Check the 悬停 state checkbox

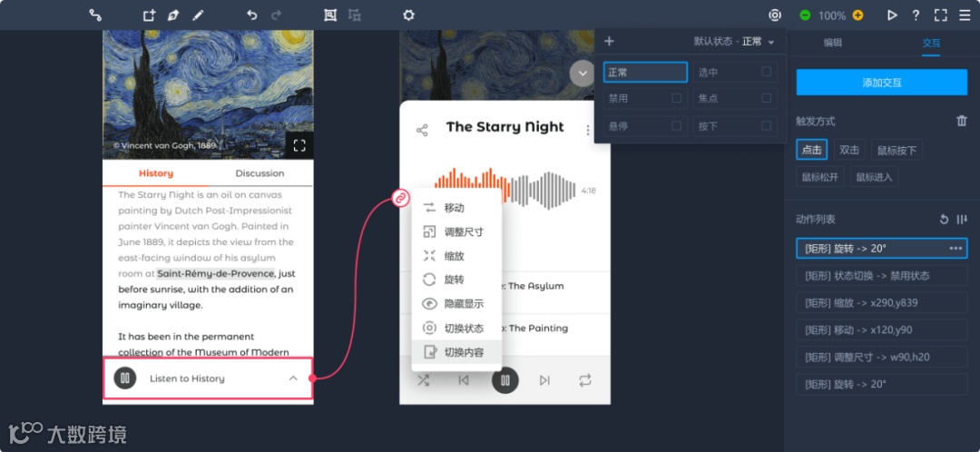pos(676,125)
